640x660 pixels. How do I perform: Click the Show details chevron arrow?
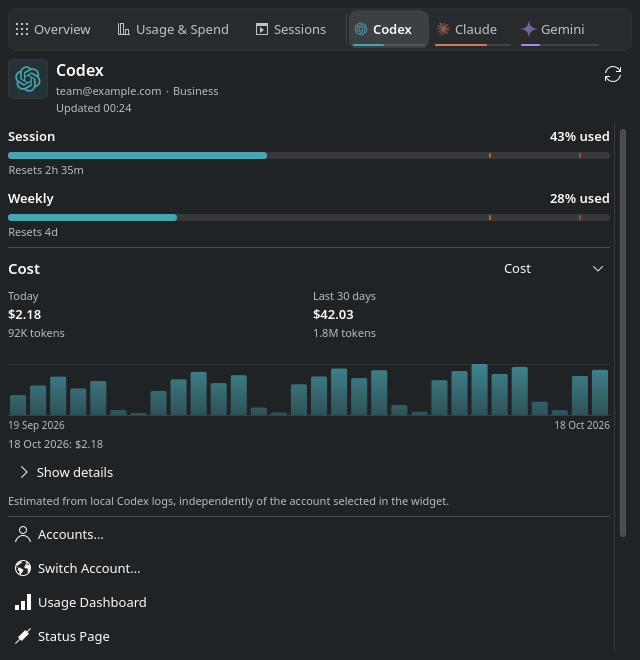point(24,472)
